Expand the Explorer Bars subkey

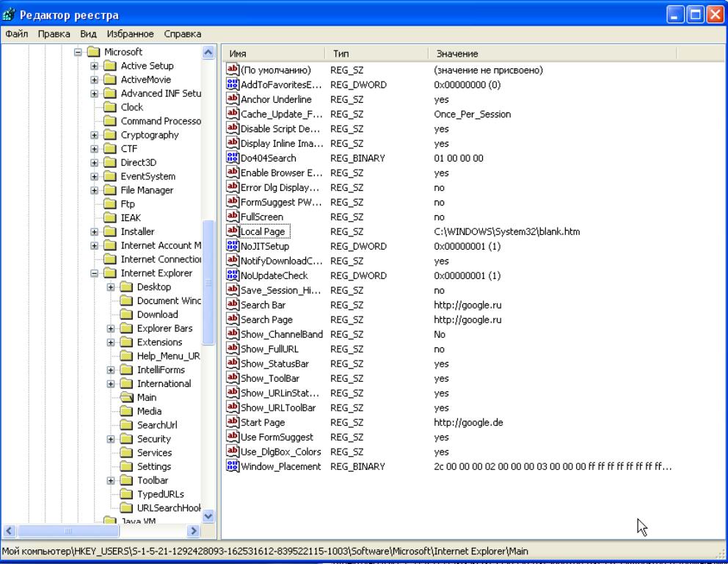pos(111,328)
